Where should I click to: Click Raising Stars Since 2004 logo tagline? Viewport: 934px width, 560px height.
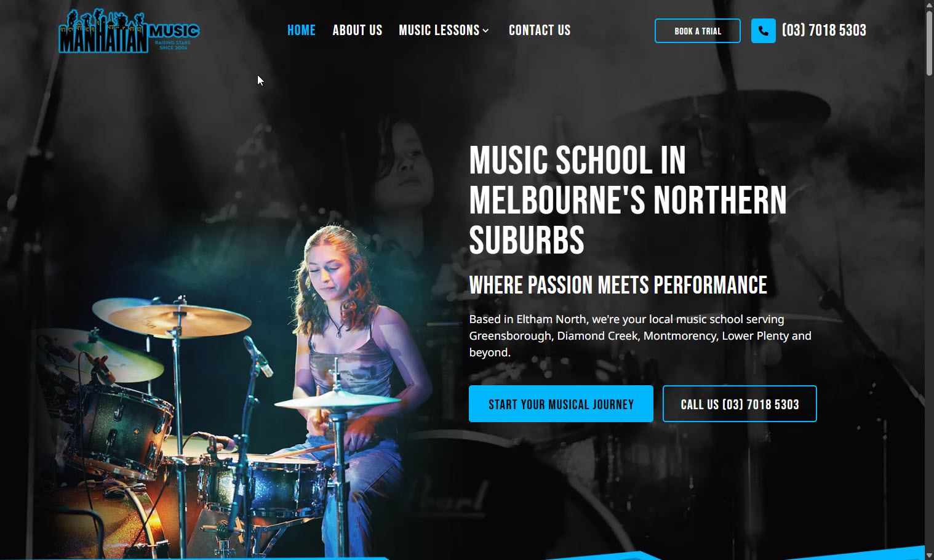(173, 45)
